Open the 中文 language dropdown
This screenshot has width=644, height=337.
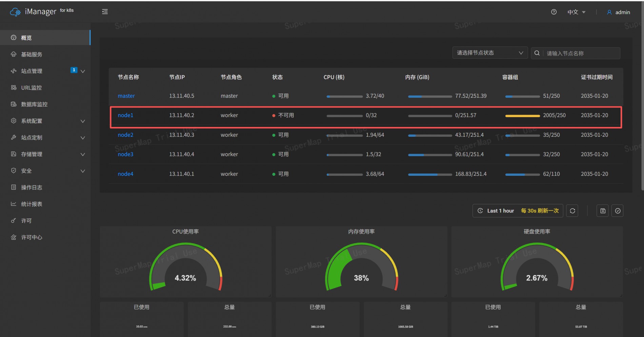[x=577, y=12]
